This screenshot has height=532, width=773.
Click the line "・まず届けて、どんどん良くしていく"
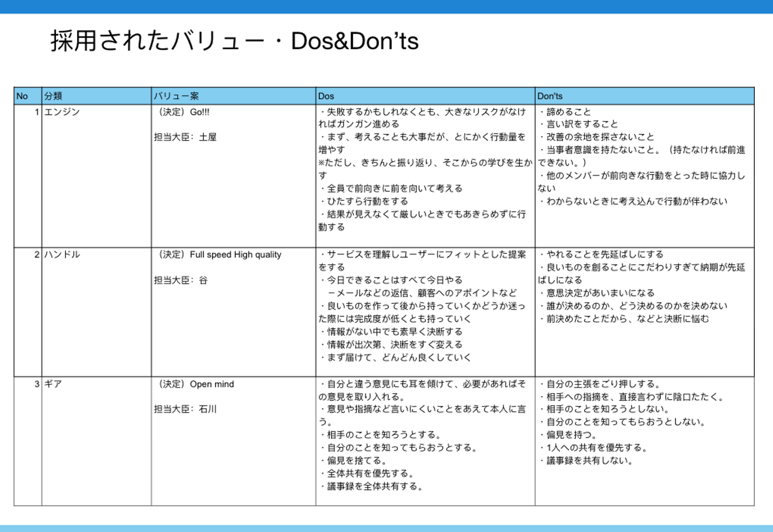(395, 358)
